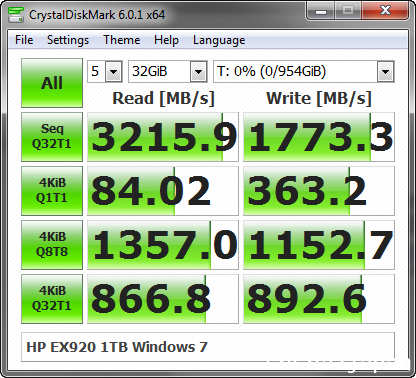Open the Help menu
The image size is (416, 378).
pos(166,40)
